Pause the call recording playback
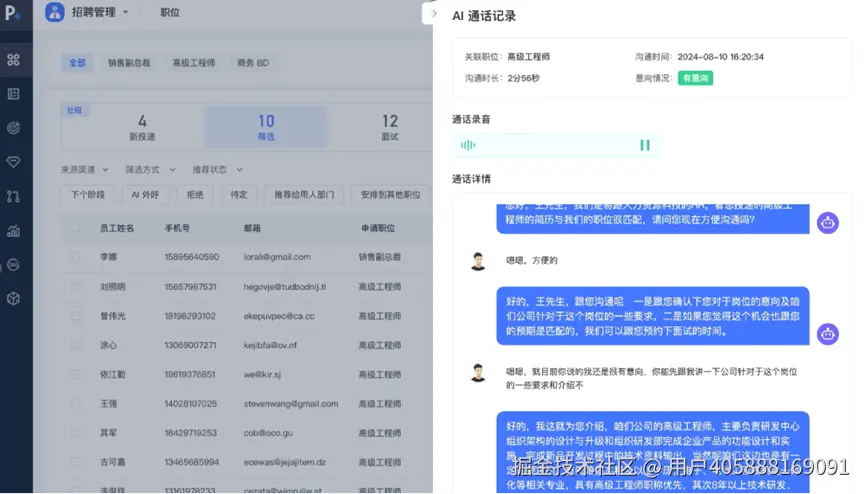The width and height of the screenshot is (865, 494). (x=644, y=145)
